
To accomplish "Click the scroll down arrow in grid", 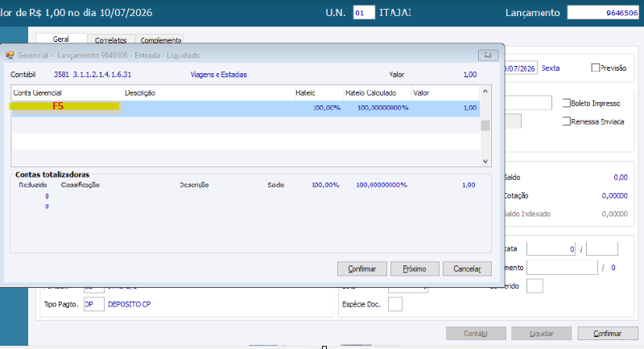I will coord(485,161).
